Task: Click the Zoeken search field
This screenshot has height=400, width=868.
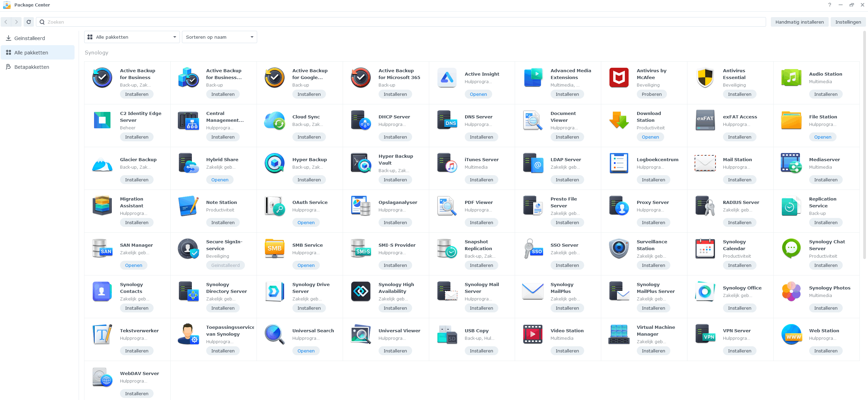Action: pyautogui.click(x=401, y=22)
